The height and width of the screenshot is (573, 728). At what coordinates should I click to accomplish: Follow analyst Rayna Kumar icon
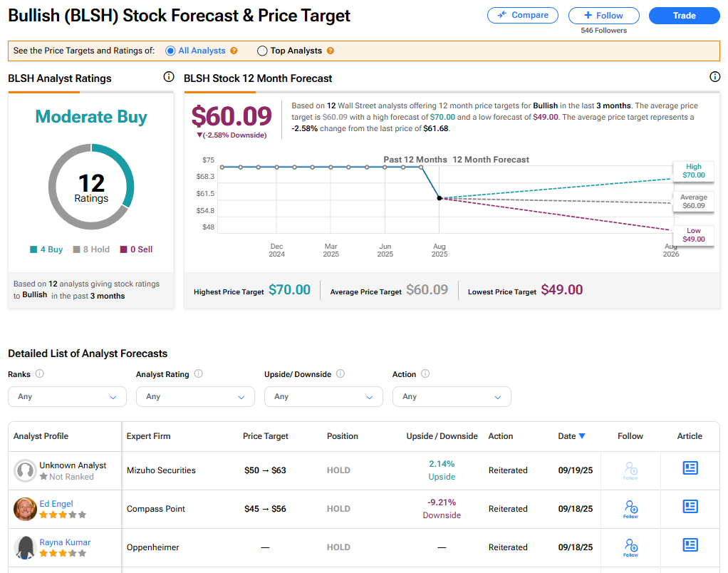click(630, 547)
